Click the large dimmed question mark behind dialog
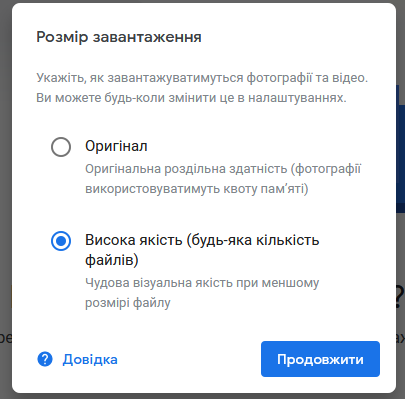Image resolution: width=405 pixels, height=399 pixels. [x=400, y=297]
